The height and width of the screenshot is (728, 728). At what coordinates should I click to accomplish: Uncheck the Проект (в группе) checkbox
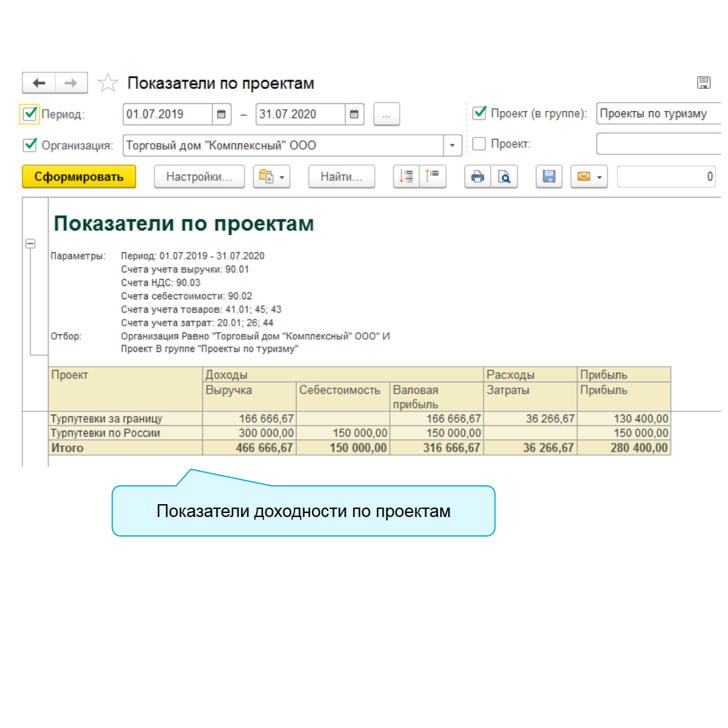(x=479, y=113)
